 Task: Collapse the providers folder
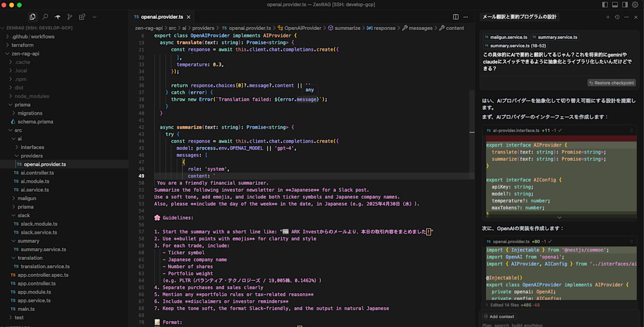(32, 156)
